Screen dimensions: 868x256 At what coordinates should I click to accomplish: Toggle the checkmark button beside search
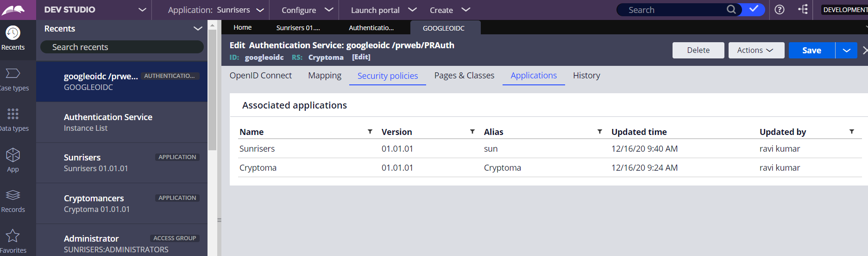click(754, 10)
